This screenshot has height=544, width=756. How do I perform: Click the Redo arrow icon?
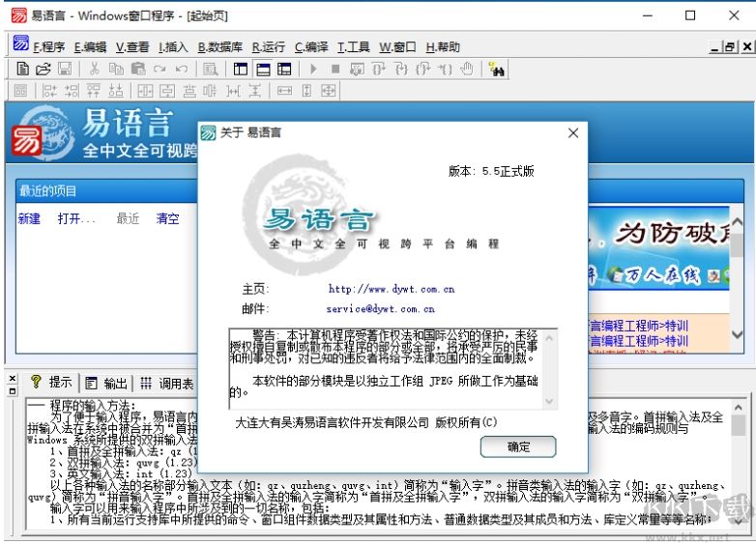tap(160, 70)
